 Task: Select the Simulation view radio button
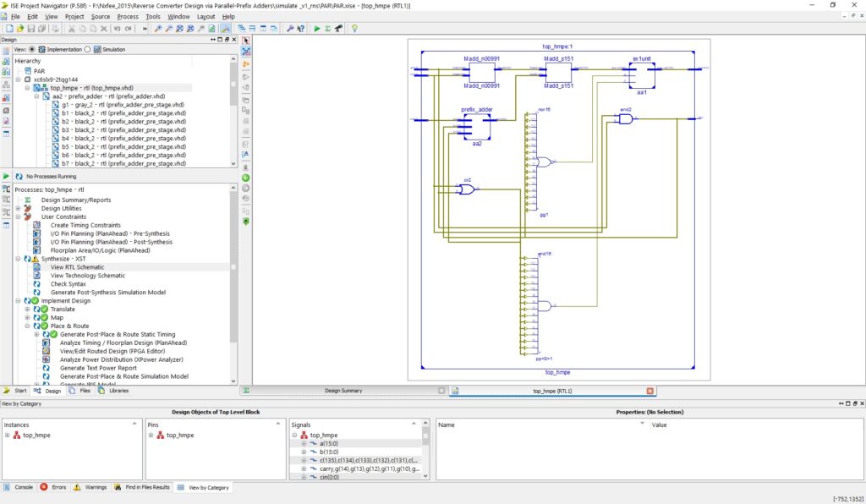click(x=87, y=48)
